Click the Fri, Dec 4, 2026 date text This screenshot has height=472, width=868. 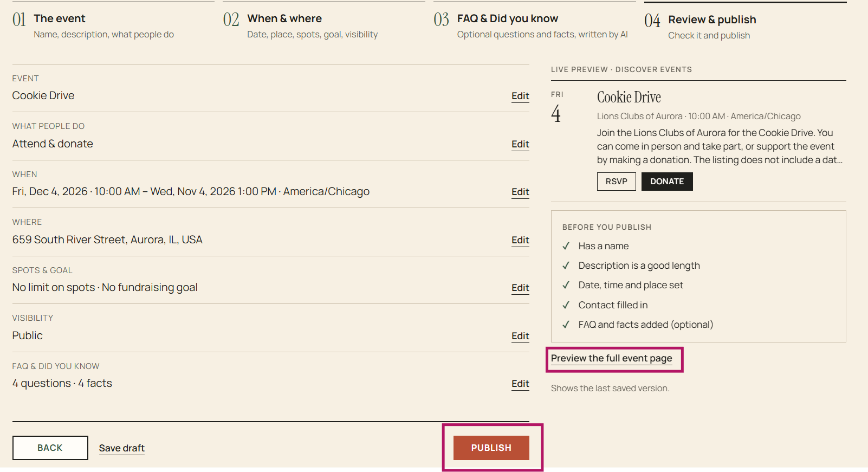point(50,191)
